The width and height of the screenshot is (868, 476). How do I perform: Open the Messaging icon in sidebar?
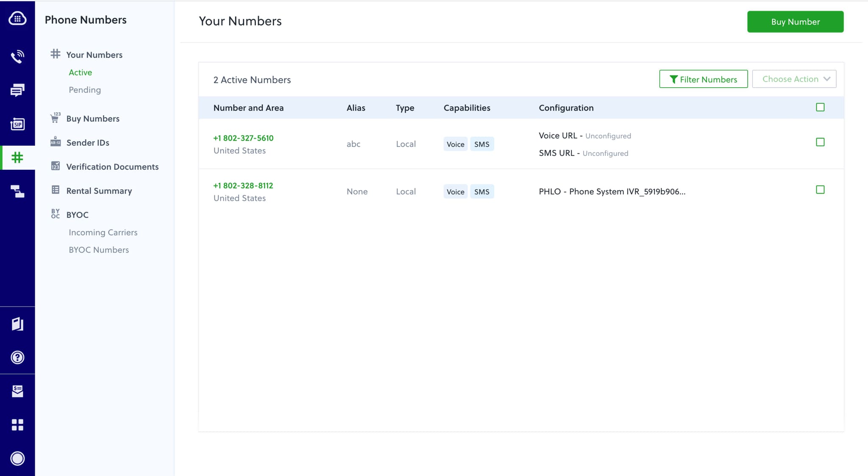pos(17,90)
